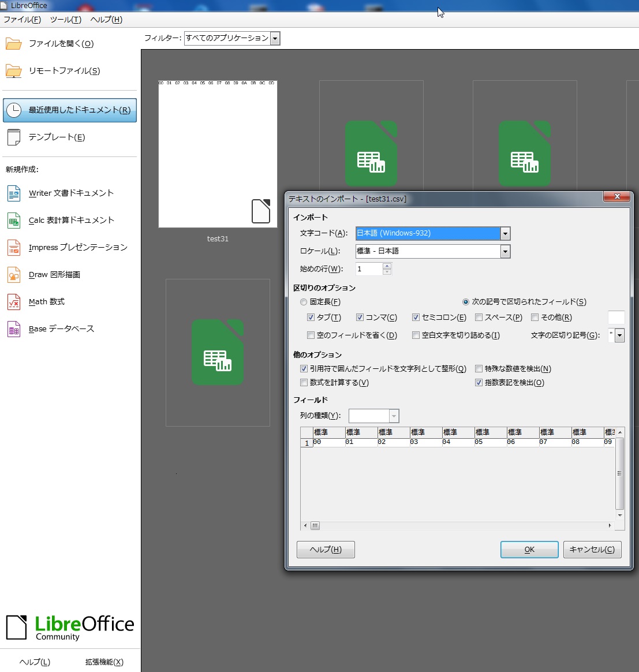Click the preview vertical scrollbar down arrow
The height and width of the screenshot is (672, 639).
(620, 516)
